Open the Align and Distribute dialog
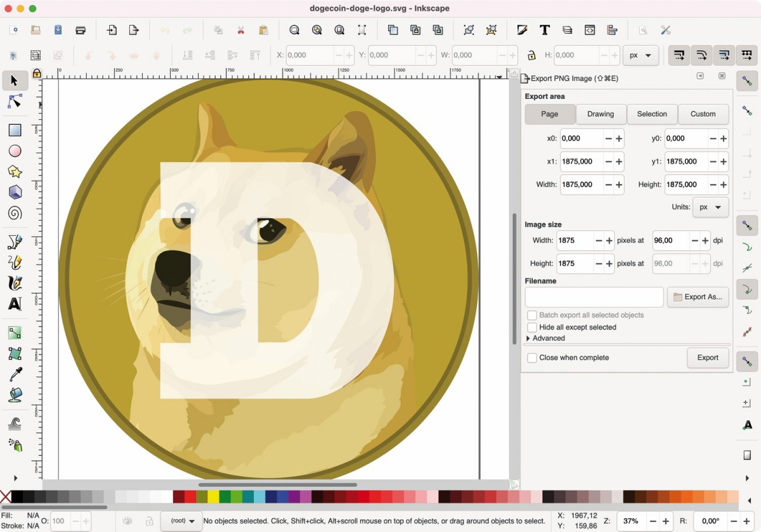 (612, 30)
